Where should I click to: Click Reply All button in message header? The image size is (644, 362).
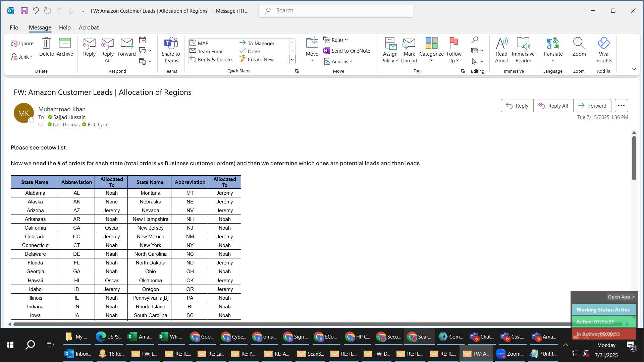tap(553, 106)
